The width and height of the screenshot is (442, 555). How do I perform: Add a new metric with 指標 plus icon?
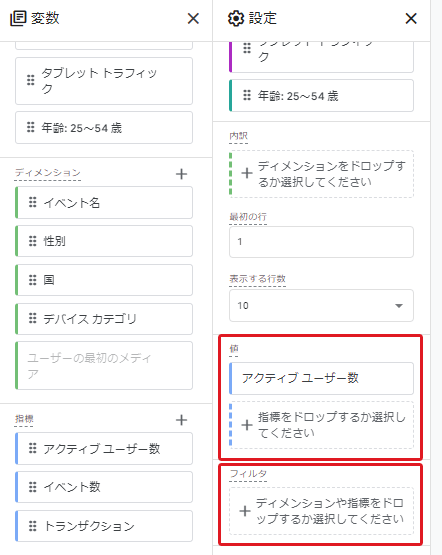[182, 420]
